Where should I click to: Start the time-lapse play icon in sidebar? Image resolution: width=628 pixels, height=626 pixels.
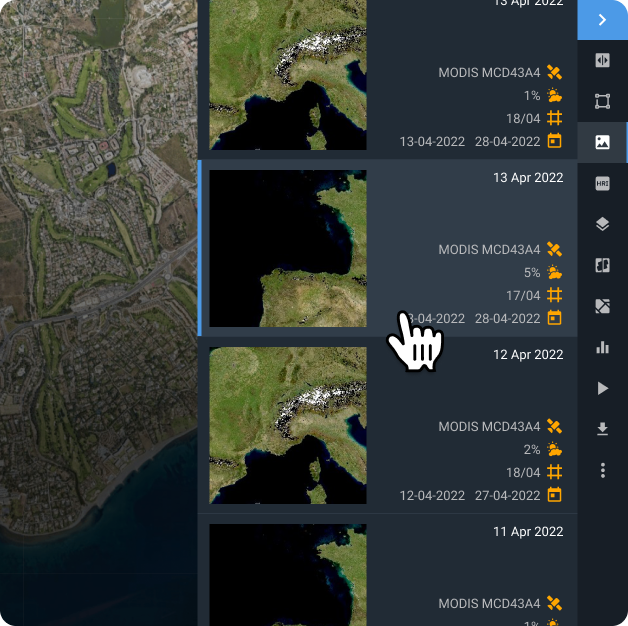coord(602,388)
